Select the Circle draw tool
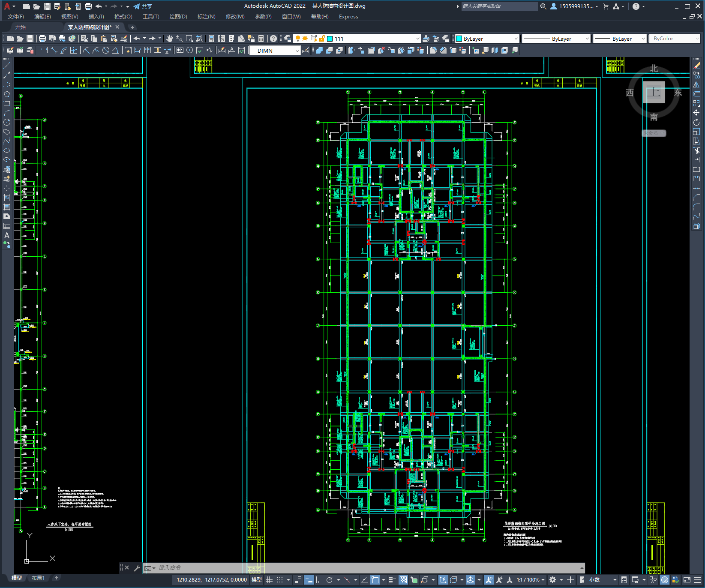The width and height of the screenshot is (705, 588). click(x=7, y=122)
